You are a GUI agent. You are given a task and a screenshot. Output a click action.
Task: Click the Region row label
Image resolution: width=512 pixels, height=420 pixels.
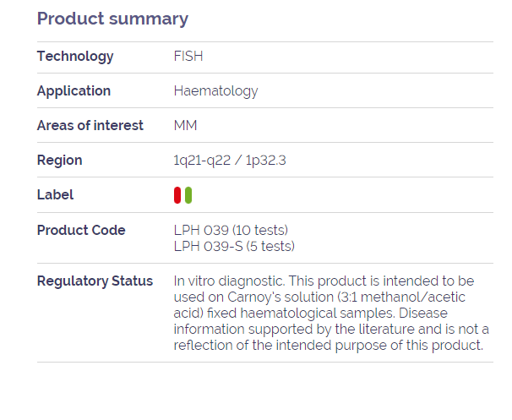pos(59,161)
